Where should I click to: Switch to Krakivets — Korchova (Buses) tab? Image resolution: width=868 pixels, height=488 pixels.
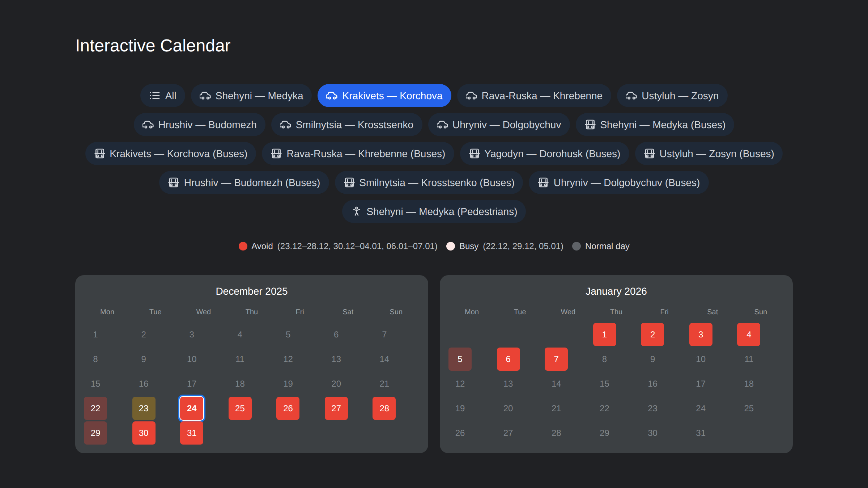pos(171,153)
